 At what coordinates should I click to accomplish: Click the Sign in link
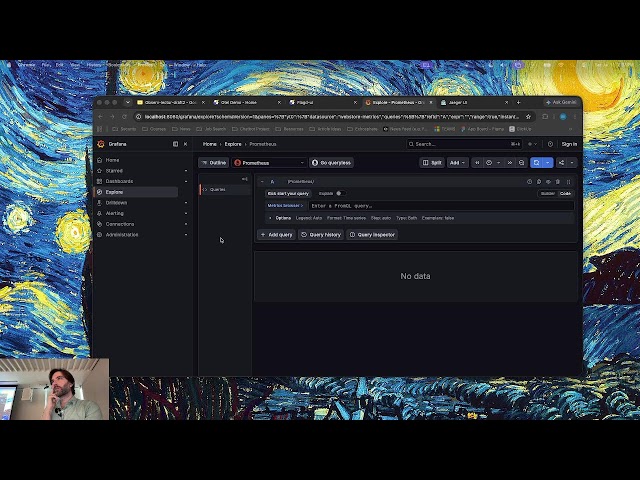[569, 144]
